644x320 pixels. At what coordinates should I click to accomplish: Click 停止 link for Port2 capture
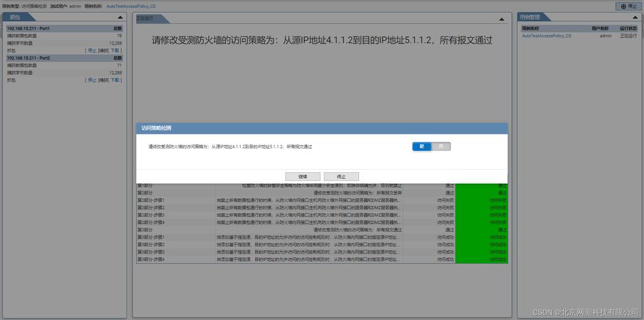92,80
